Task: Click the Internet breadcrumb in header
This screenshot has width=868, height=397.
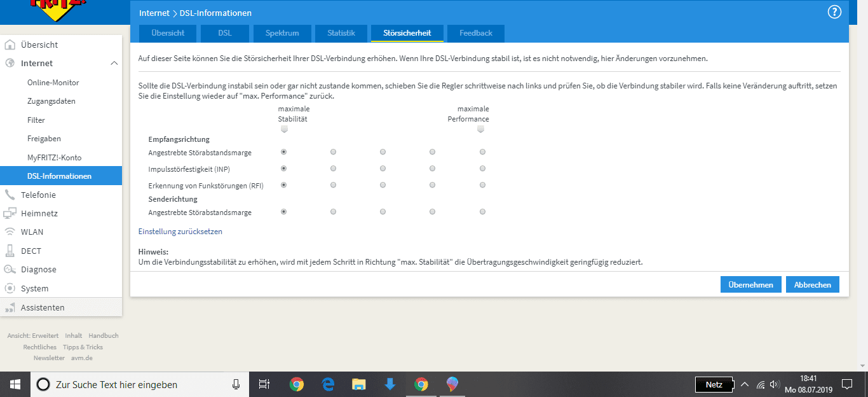Action: (154, 13)
